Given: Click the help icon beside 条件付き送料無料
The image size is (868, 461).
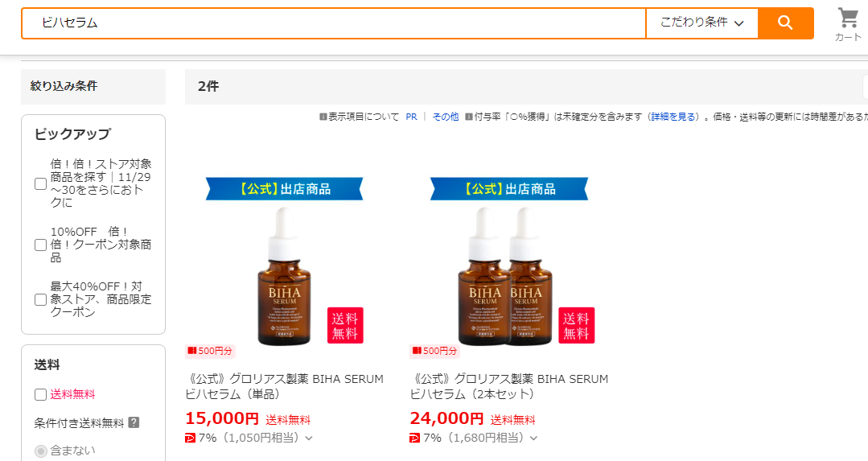Looking at the screenshot, I should tap(134, 423).
